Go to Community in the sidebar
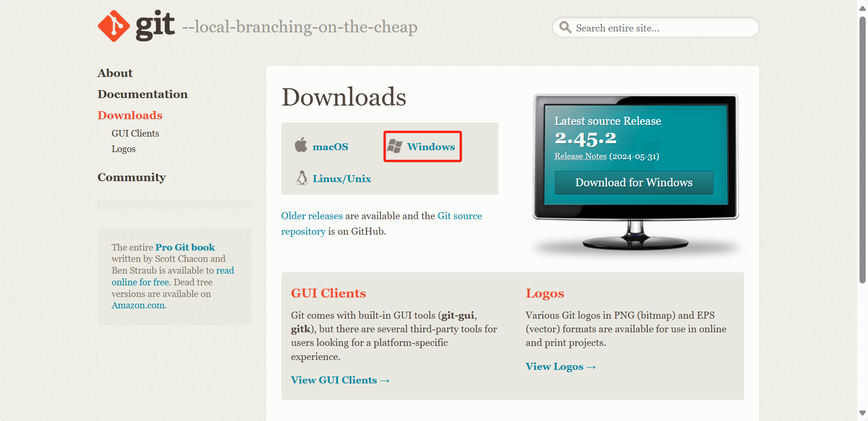The height and width of the screenshot is (421, 868). click(132, 177)
